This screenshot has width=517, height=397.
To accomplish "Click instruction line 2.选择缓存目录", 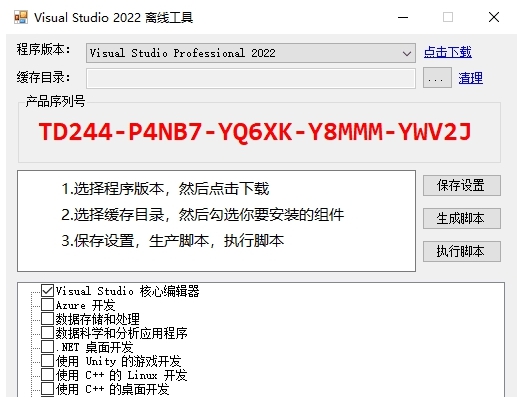I will click(x=203, y=215).
